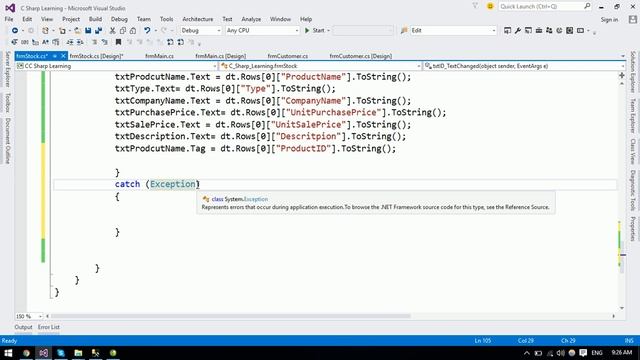This screenshot has width=640, height=360.
Task: Switch to frmStock.cs [Design] tab
Action: coord(96,56)
